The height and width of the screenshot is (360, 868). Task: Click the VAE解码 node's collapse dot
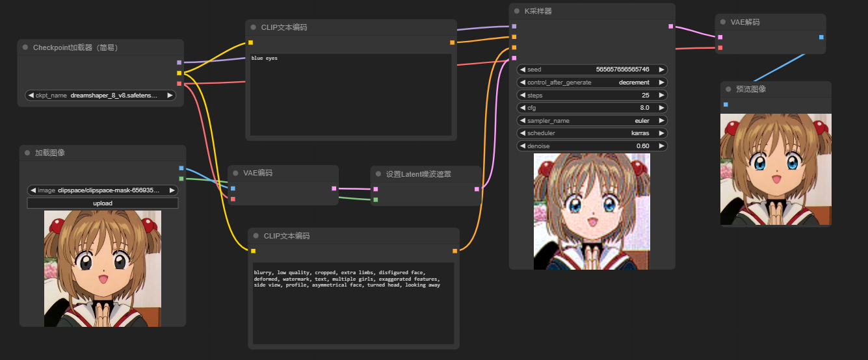click(x=723, y=22)
